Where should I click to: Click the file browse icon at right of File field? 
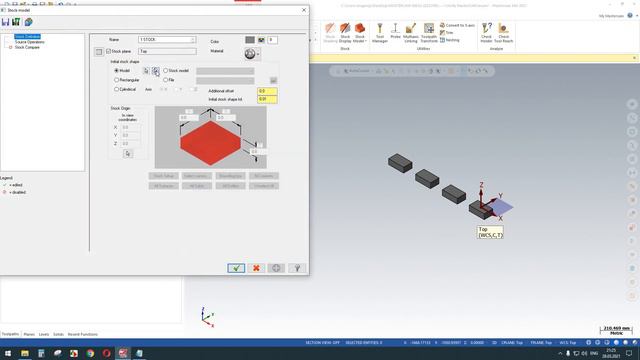[x=273, y=80]
